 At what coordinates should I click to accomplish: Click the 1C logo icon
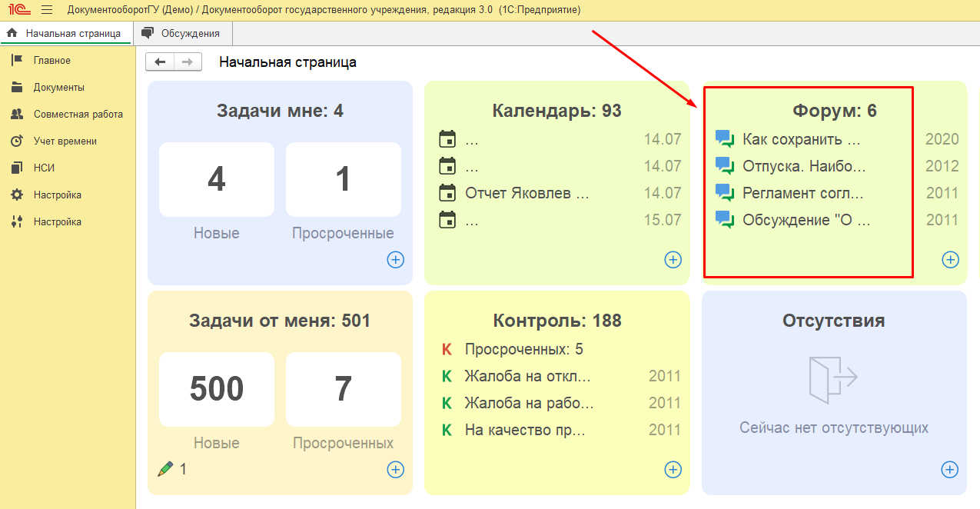point(19,10)
